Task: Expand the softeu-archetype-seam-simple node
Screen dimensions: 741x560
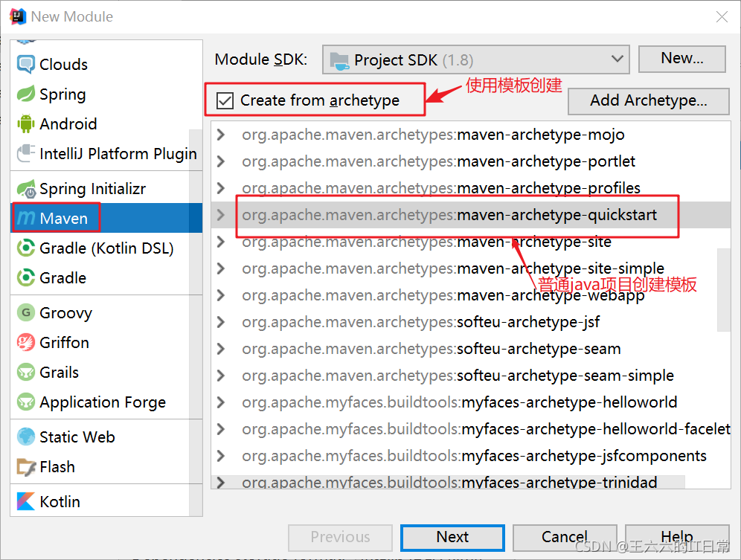Action: [220, 376]
